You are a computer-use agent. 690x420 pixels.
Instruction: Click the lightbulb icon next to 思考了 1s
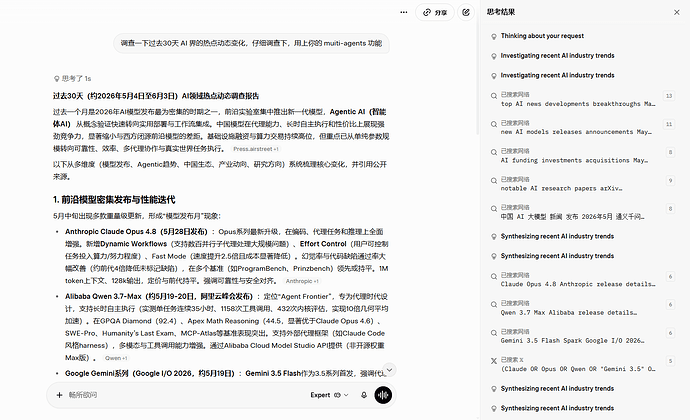click(56, 79)
